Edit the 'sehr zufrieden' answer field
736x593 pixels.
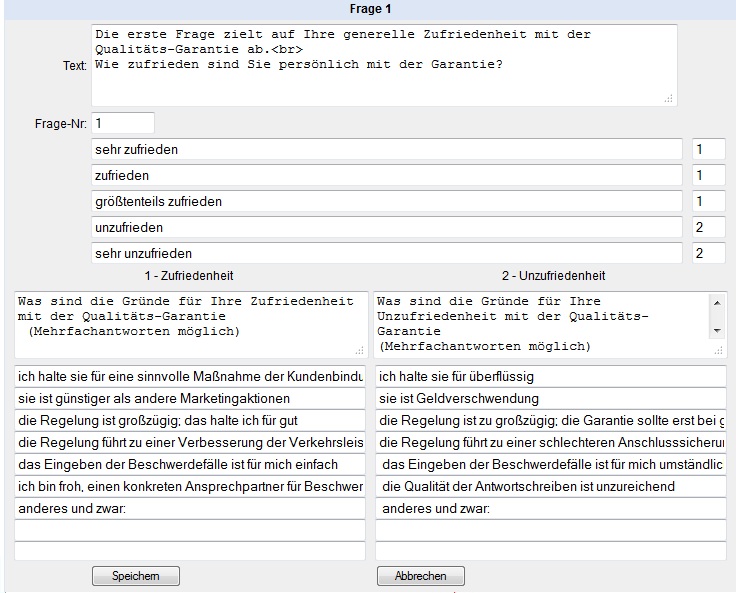pos(387,149)
